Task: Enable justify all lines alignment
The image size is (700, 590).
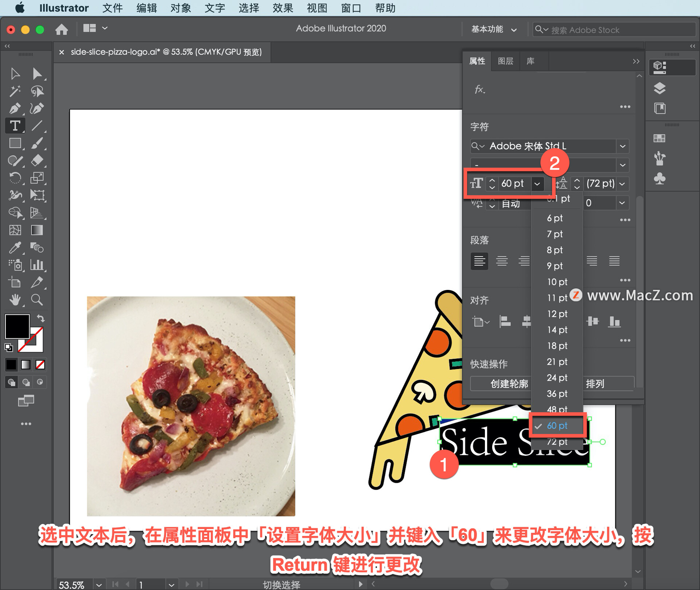Action: click(614, 261)
